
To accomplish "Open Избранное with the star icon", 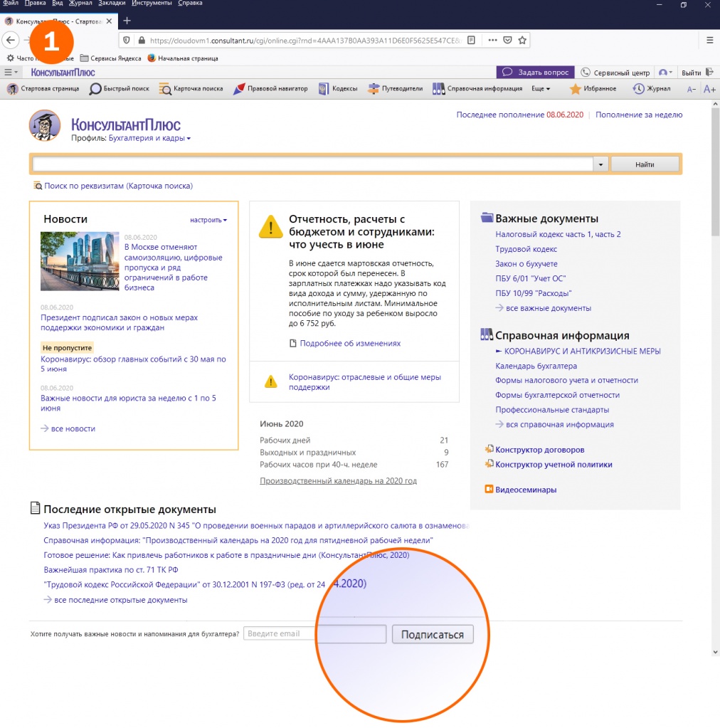I will (x=593, y=89).
